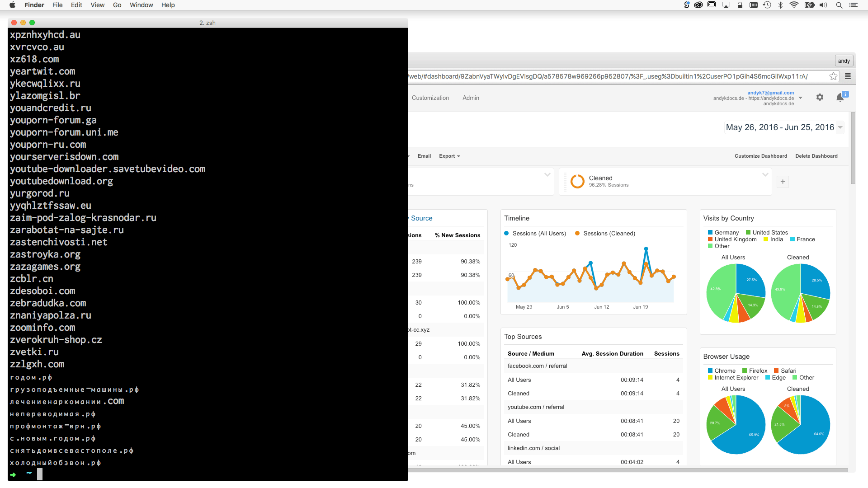Click the Wi-Fi icon in menu bar
Image resolution: width=868 pixels, height=488 pixels.
coord(795,6)
